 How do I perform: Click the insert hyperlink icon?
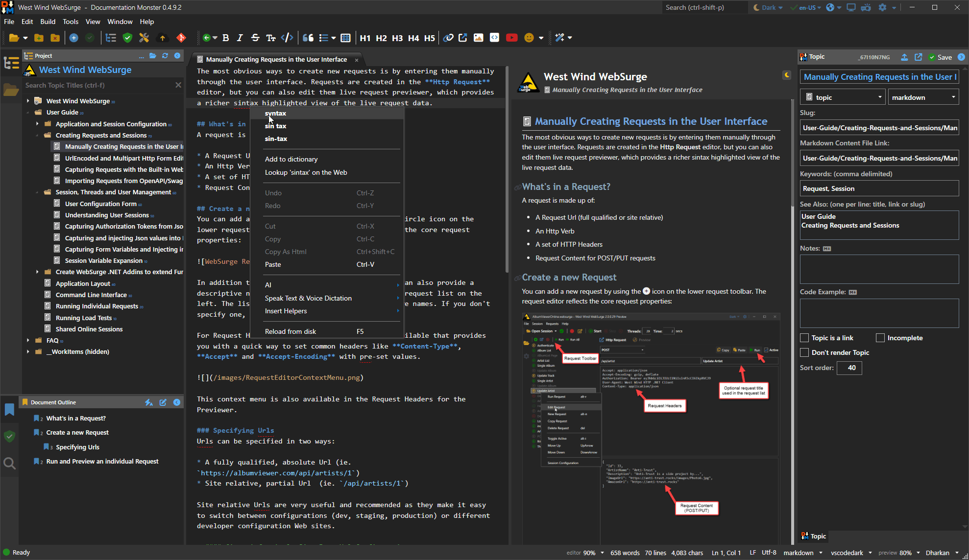(448, 38)
